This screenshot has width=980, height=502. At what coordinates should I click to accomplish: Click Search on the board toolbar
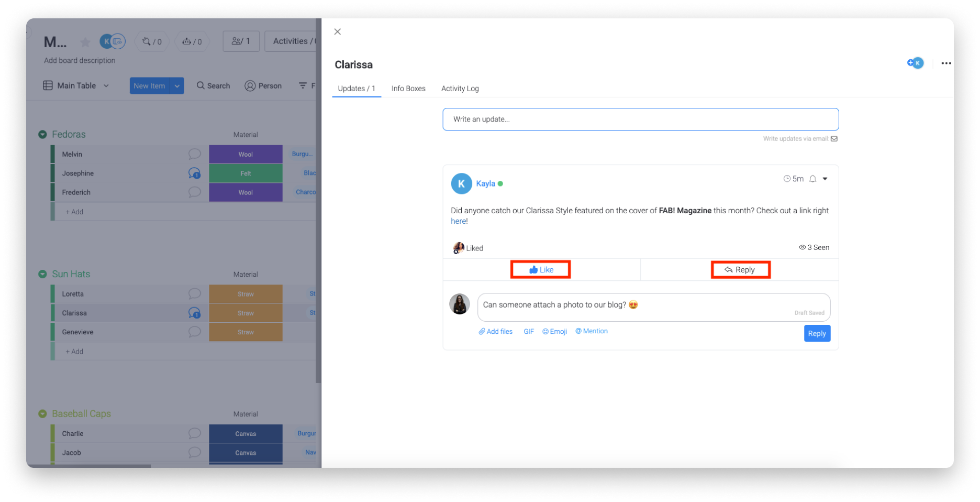click(214, 86)
